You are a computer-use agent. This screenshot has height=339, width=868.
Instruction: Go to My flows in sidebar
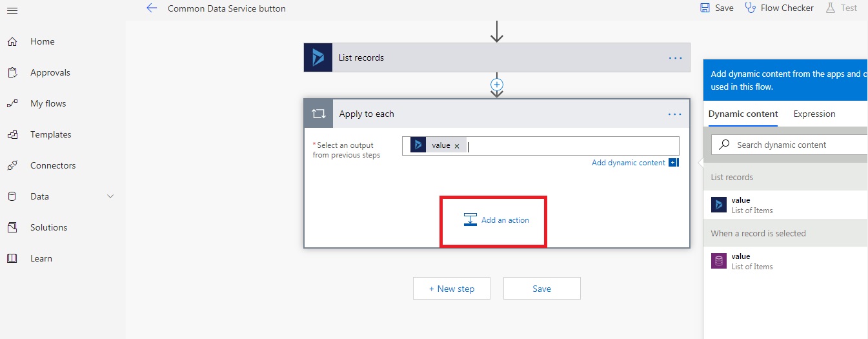[48, 104]
